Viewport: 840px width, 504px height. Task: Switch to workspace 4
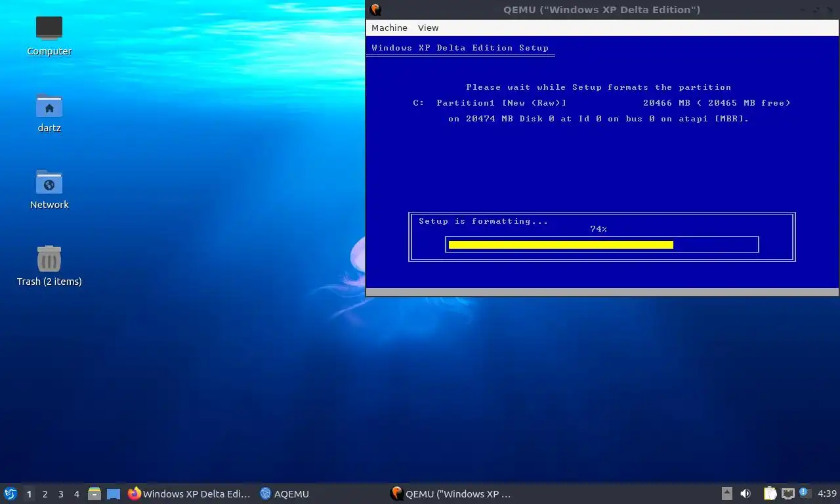click(x=76, y=493)
